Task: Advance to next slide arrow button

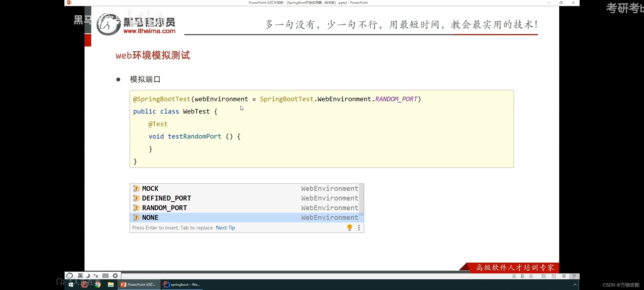Action: [531, 276]
